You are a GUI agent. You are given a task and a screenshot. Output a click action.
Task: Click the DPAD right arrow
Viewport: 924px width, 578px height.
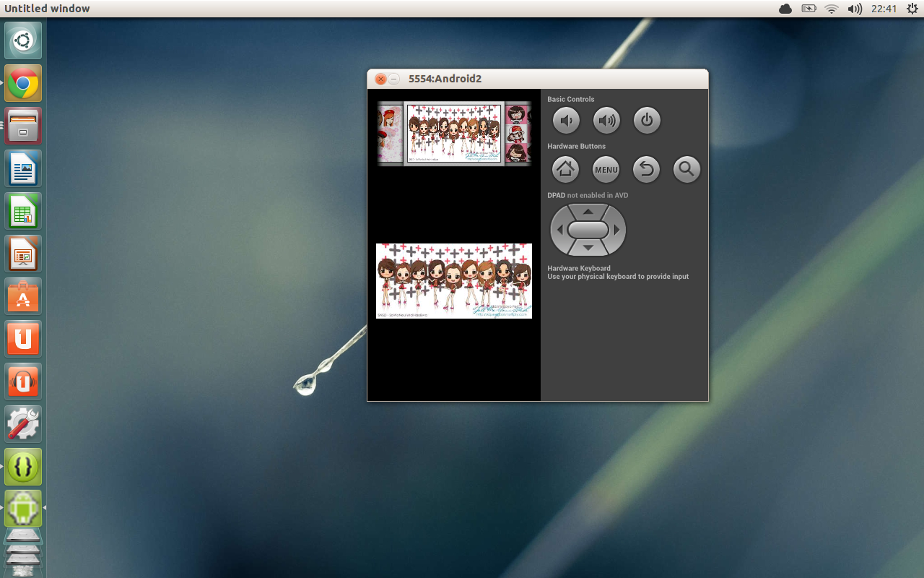pos(617,230)
